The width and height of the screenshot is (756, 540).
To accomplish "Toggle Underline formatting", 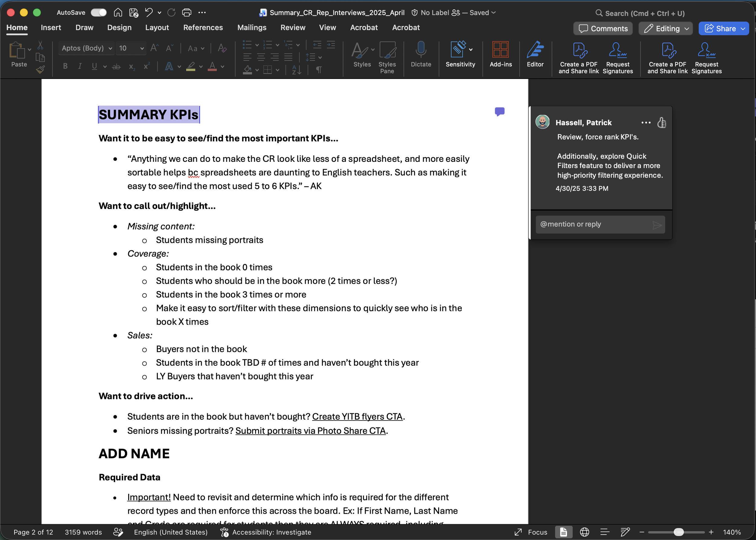I will pos(94,66).
